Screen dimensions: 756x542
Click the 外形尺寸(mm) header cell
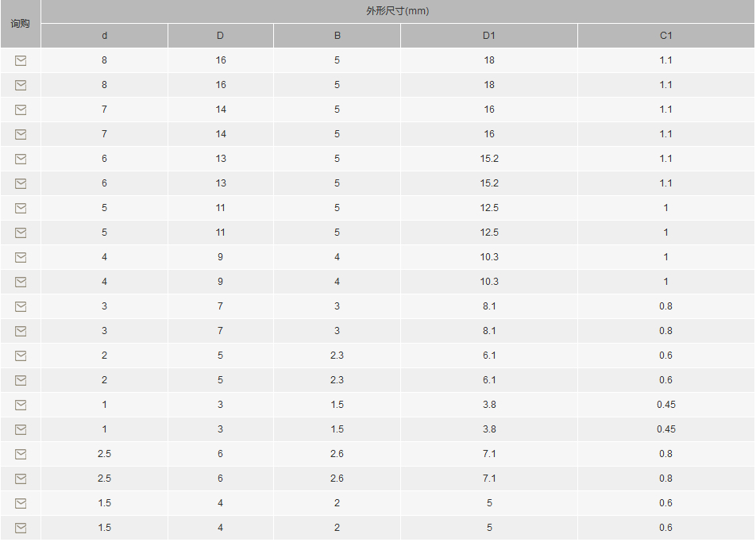point(398,11)
